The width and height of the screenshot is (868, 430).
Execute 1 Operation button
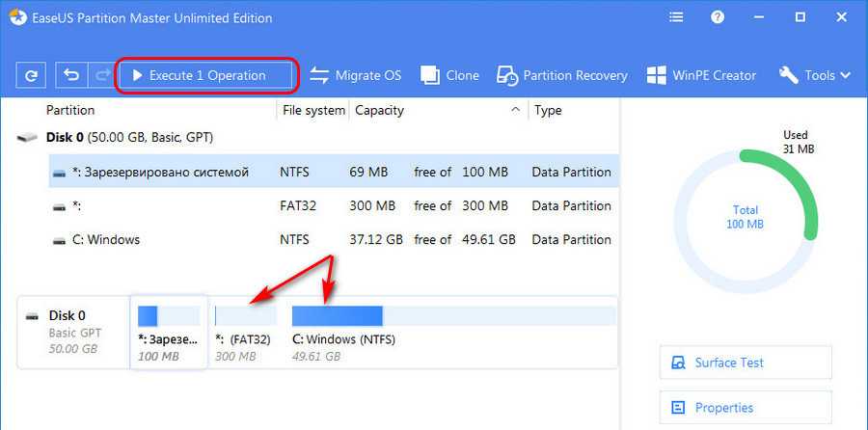206,75
